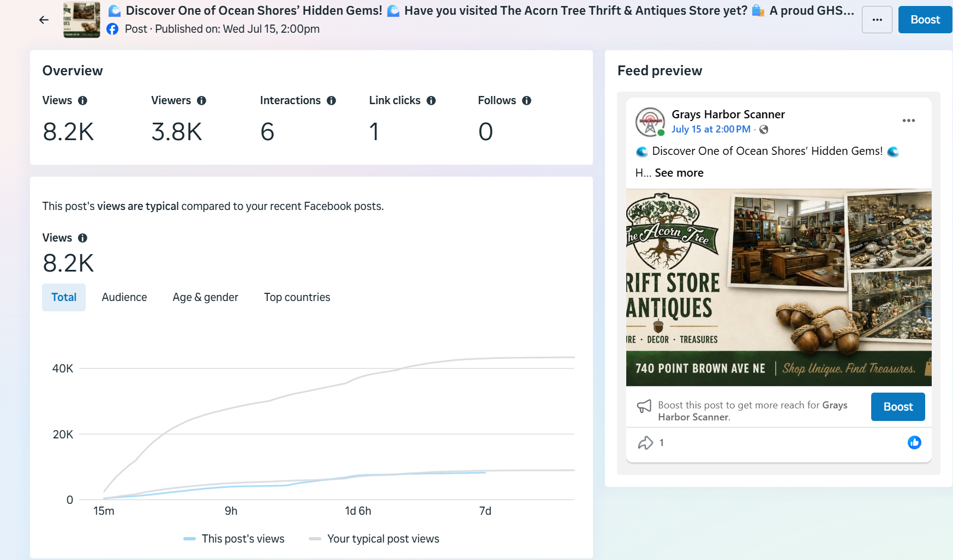Screen dimensions: 953x560
Task: Open the Acorn Tree post image
Action: (x=779, y=287)
